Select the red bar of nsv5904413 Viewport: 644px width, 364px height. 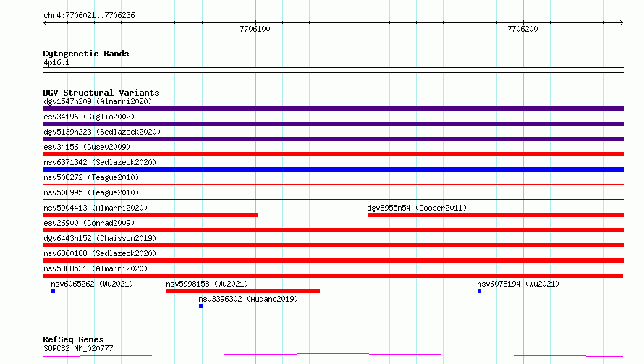[151, 215]
